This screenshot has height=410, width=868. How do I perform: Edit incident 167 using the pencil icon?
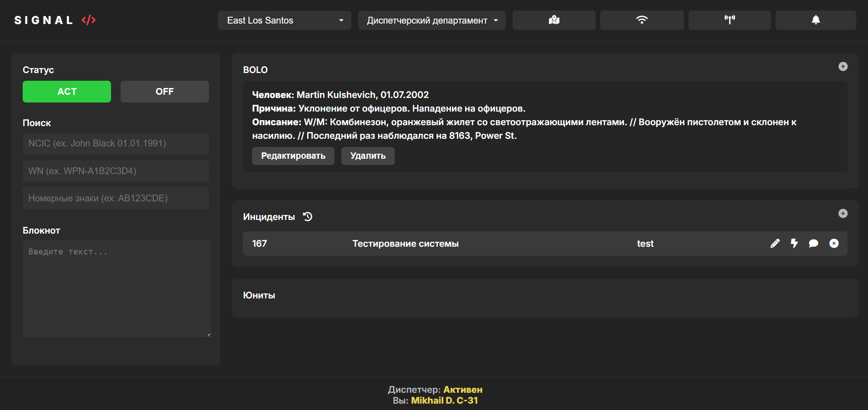tap(775, 244)
